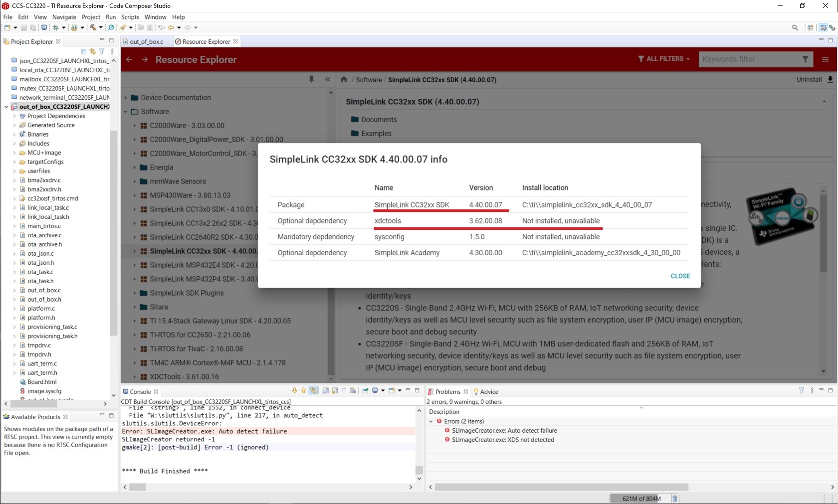Click the Resource Explorer forward arrow
The height and width of the screenshot is (504, 838).
145,60
